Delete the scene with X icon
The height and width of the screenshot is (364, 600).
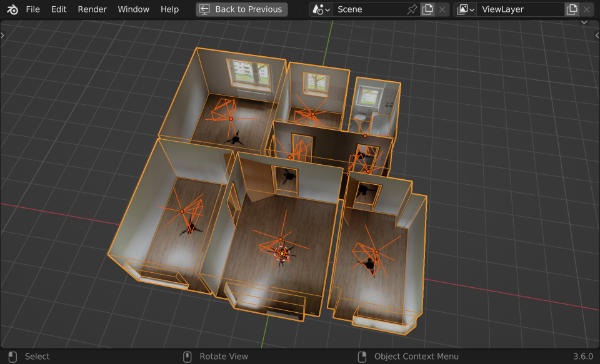click(442, 9)
